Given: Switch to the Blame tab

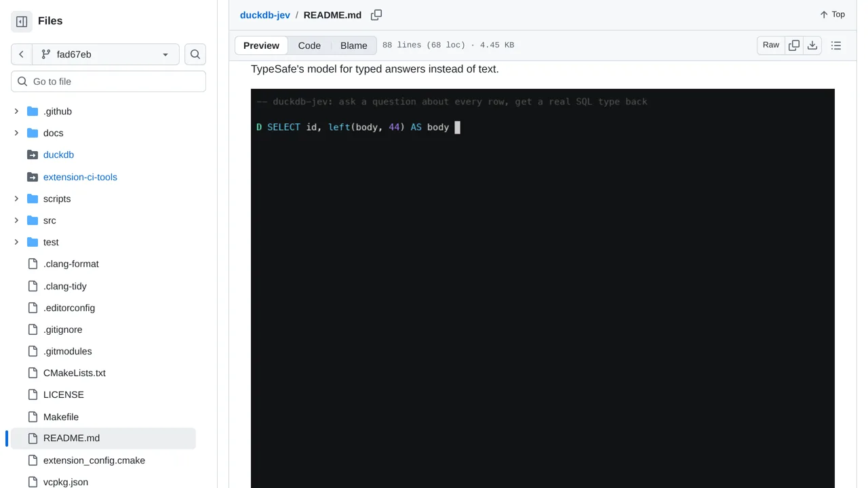Looking at the screenshot, I should pos(354,45).
